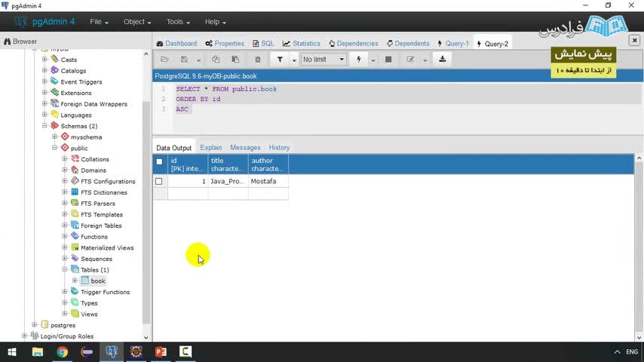The image size is (644, 362).
Task: Click the Login/Group Roles icon
Action: pos(35,336)
